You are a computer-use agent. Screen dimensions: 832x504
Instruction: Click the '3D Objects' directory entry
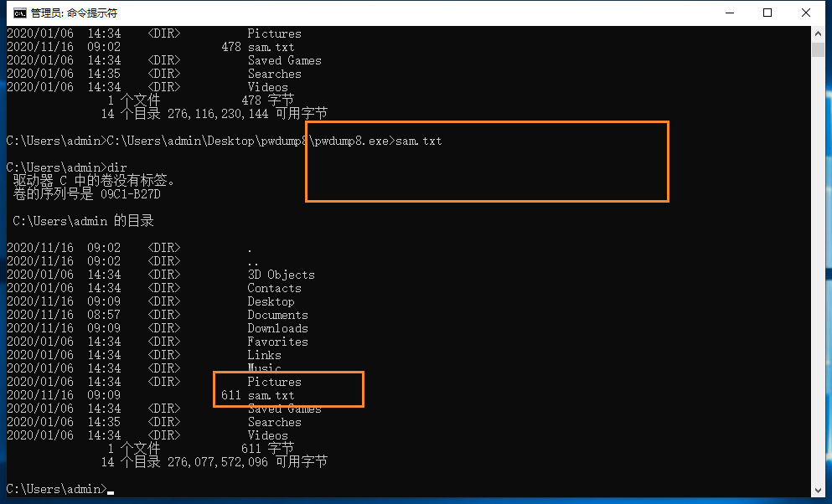tap(281, 275)
